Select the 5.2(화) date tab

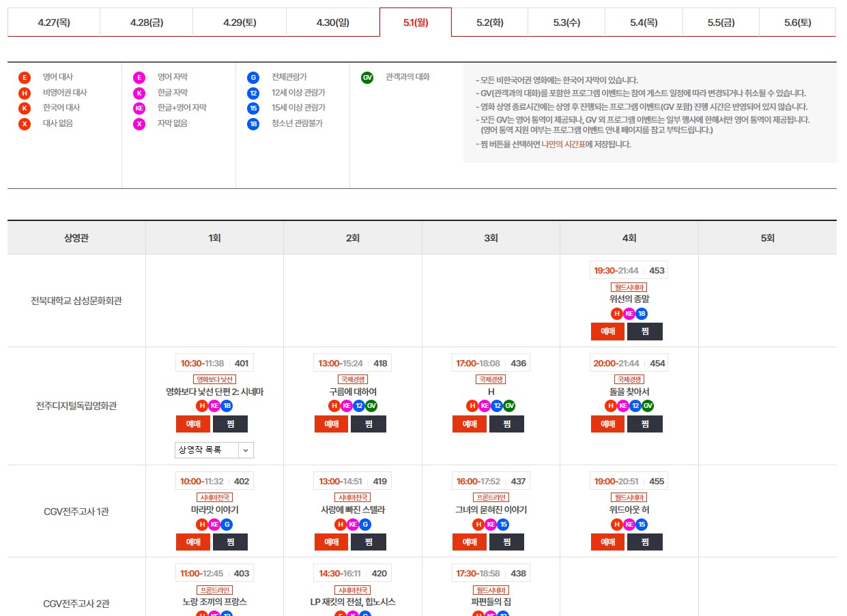[490, 23]
